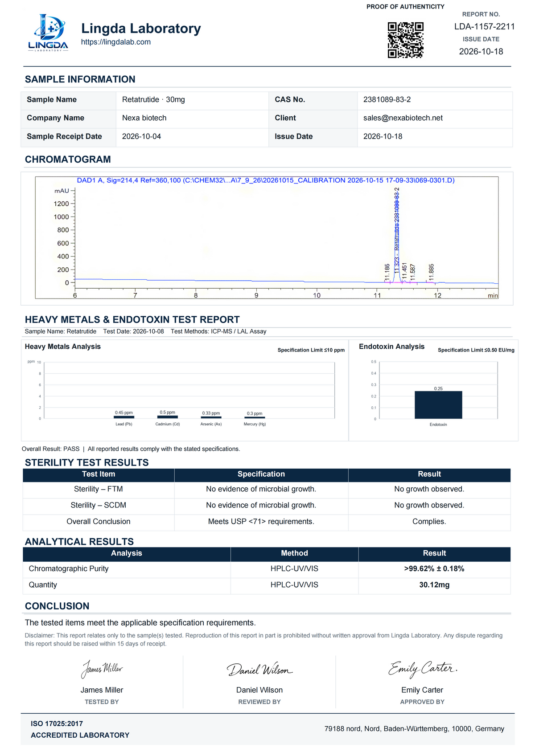Click Emily Carter's handwritten signature
The width and height of the screenshot is (535, 756).
pyautogui.click(x=423, y=669)
